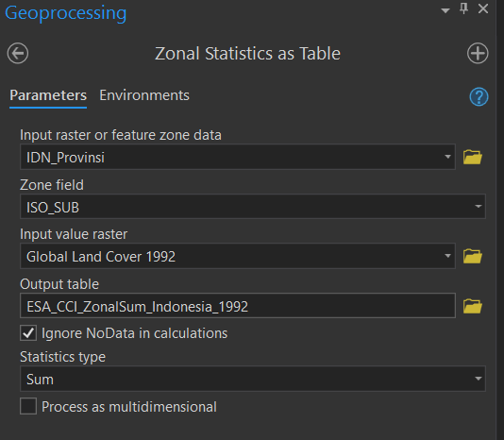Viewport: 504px width, 440px height.
Task: Expand the IDN_Provinsi zone data dropdown
Action: [447, 157]
